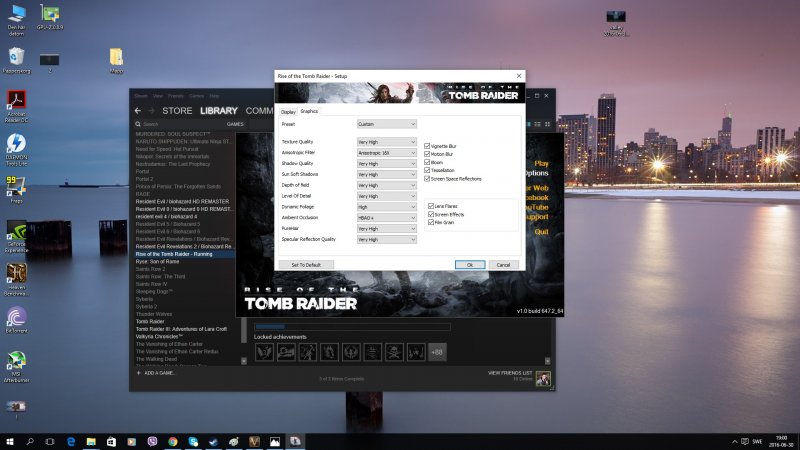Screen dimensions: 800x450
Task: Switch to the Display tab
Action: [x=288, y=112]
